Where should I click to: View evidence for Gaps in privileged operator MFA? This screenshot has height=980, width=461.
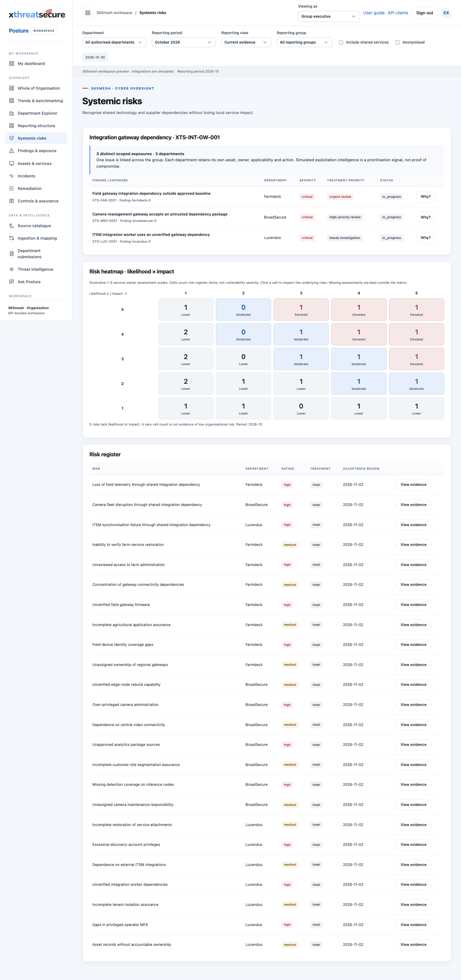(413, 925)
